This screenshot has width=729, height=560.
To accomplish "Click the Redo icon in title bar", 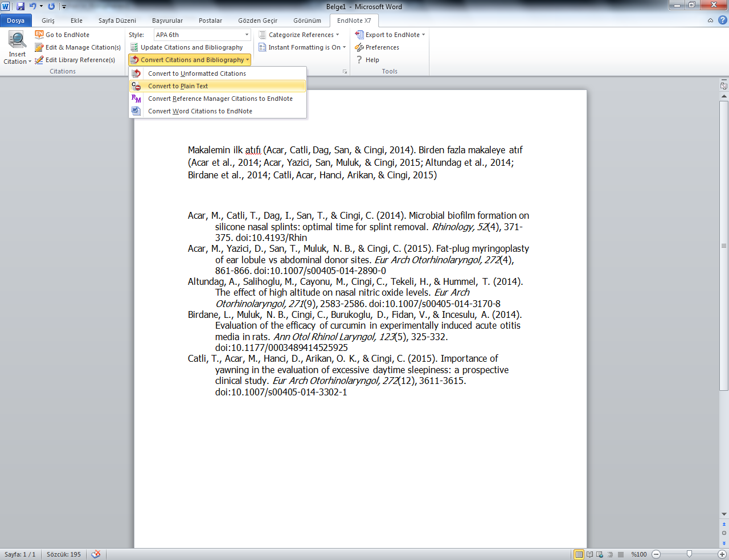I will click(51, 6).
